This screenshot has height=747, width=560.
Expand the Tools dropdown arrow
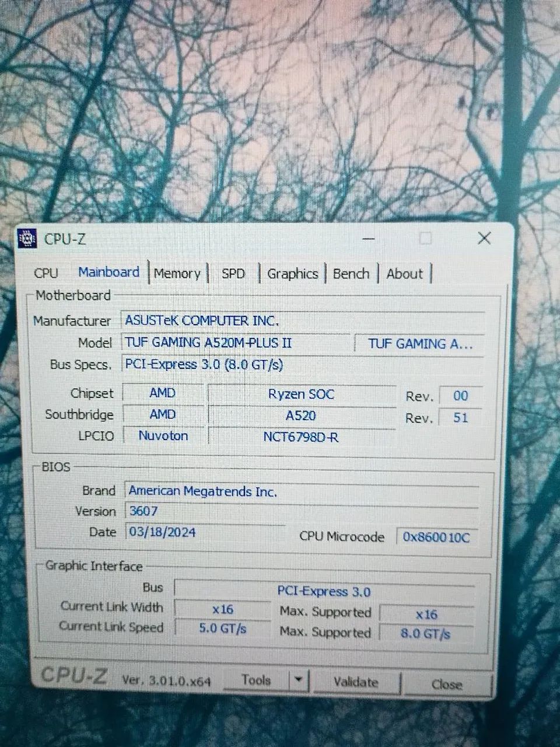[x=299, y=680]
